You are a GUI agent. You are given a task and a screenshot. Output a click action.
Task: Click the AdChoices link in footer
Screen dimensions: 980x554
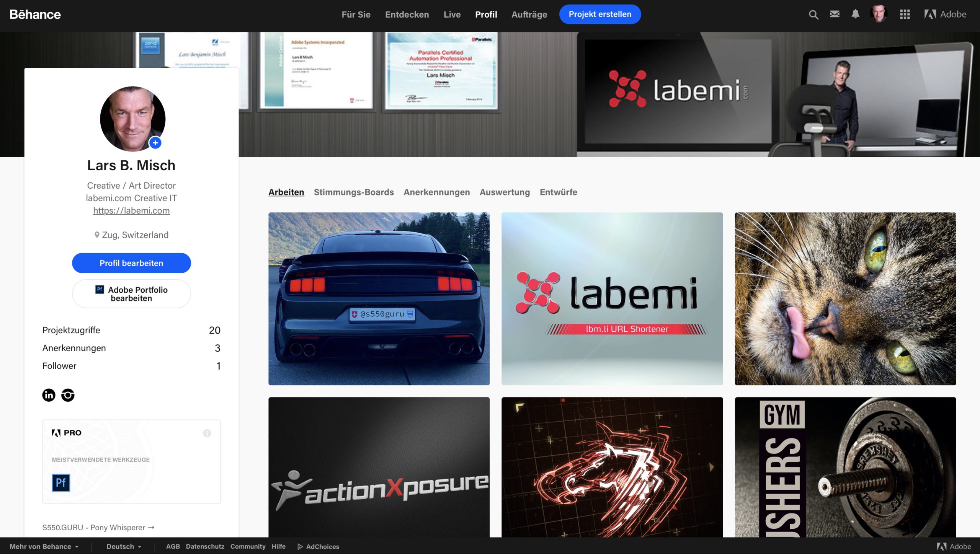[x=318, y=546]
